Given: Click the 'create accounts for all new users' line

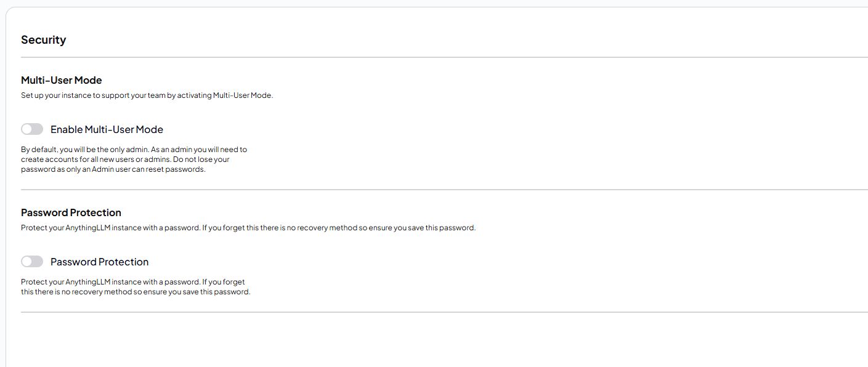Looking at the screenshot, I should coord(125,159).
